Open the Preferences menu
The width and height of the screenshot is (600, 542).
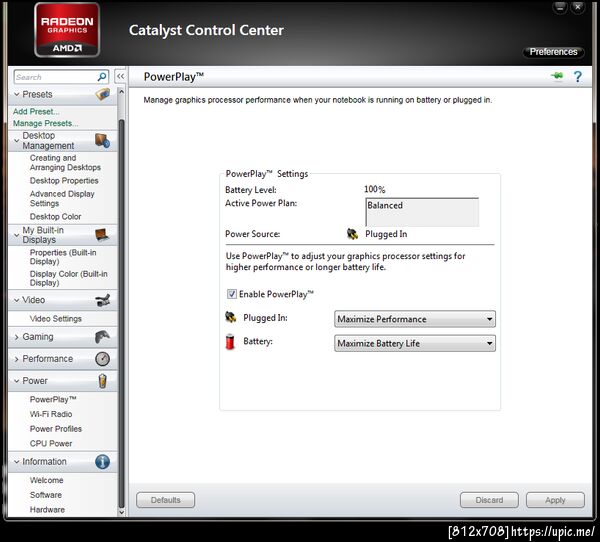(x=553, y=52)
